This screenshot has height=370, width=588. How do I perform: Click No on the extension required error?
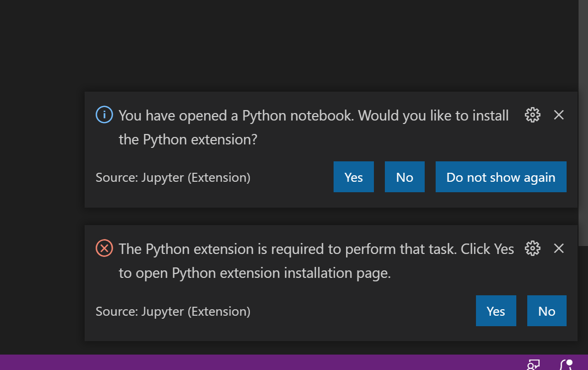(547, 311)
